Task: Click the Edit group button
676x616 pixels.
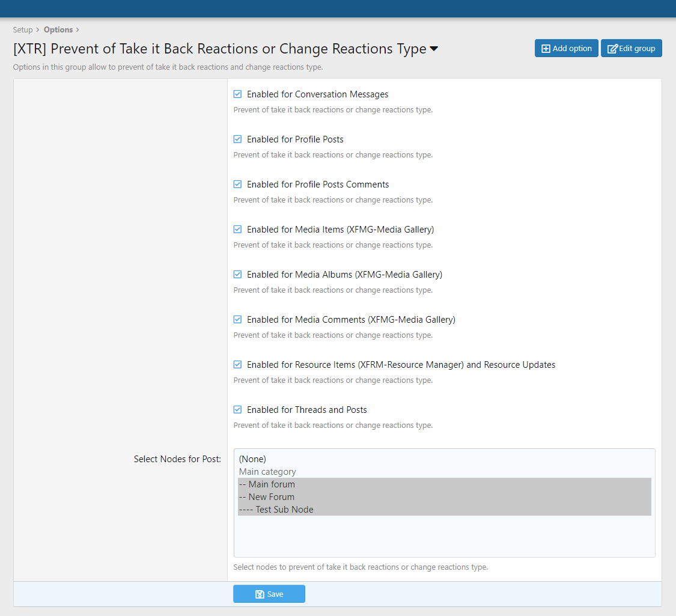Action: coord(631,48)
